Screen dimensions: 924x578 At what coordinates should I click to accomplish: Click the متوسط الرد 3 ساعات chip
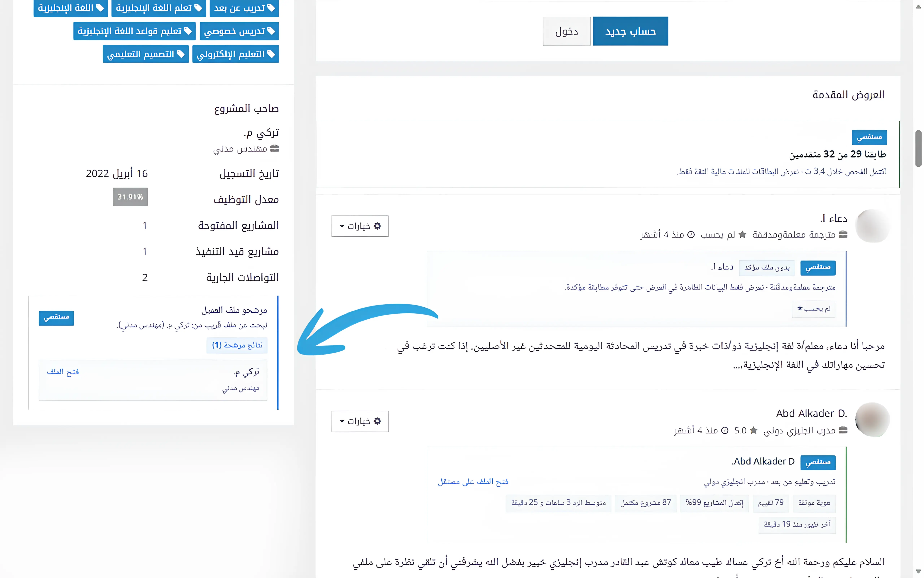coord(558,503)
